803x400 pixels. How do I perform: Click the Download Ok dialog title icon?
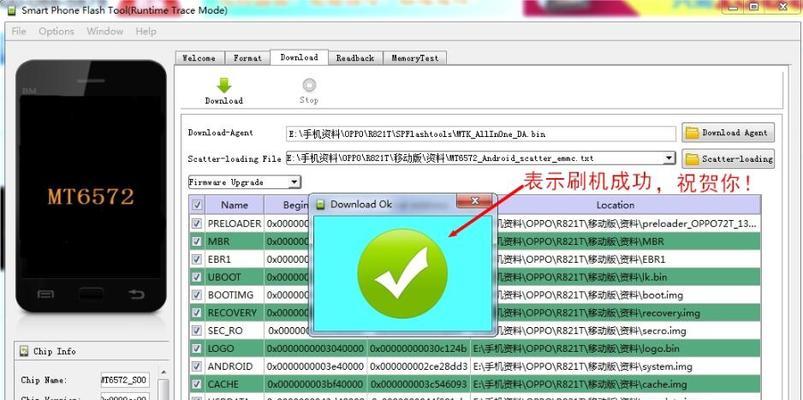click(x=321, y=204)
